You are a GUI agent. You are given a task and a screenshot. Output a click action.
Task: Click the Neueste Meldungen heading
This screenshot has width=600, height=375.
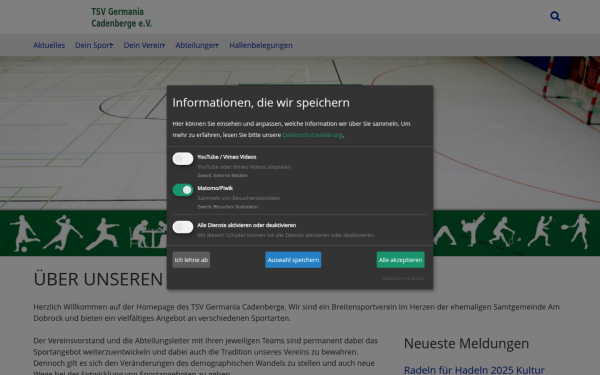pyautogui.click(x=466, y=344)
